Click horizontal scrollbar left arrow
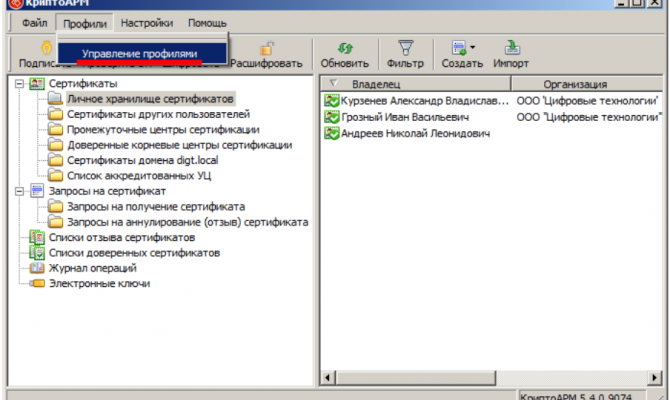This screenshot has height=400, width=670. (x=328, y=378)
